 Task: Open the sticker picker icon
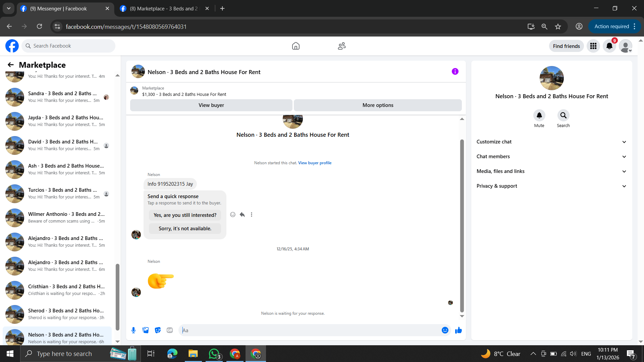point(158,330)
